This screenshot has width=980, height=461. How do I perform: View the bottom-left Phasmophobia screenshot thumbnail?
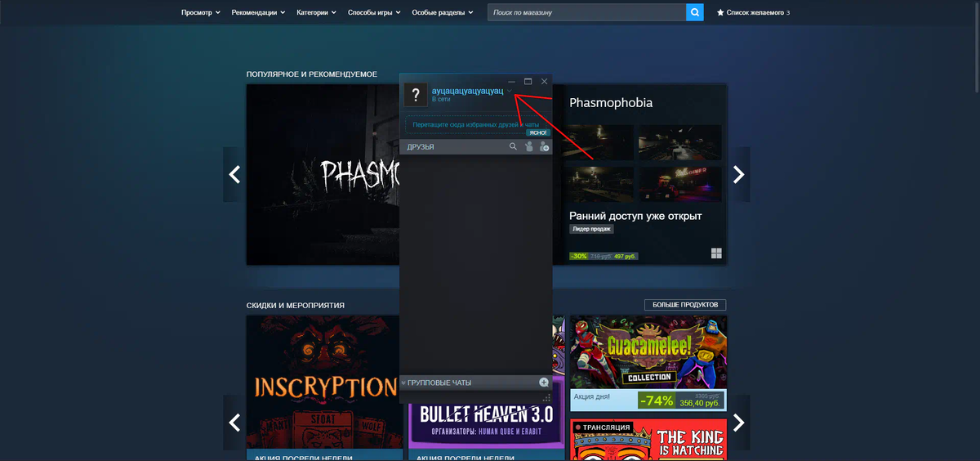pos(602,184)
